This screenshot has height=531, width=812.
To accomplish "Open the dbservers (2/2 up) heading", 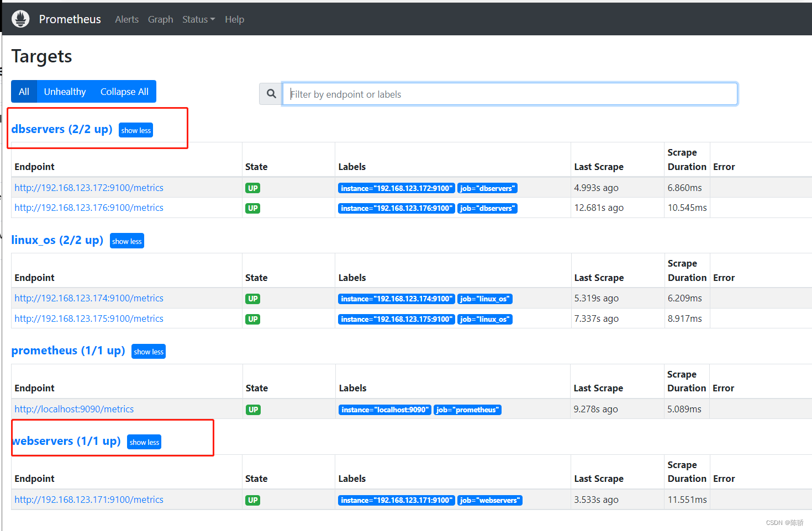I will pos(62,129).
